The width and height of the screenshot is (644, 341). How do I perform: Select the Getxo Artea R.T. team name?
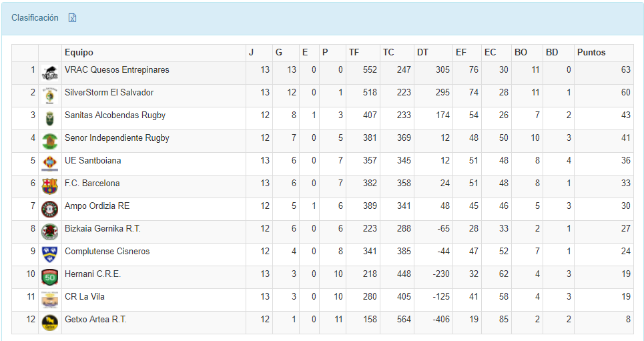(x=95, y=320)
